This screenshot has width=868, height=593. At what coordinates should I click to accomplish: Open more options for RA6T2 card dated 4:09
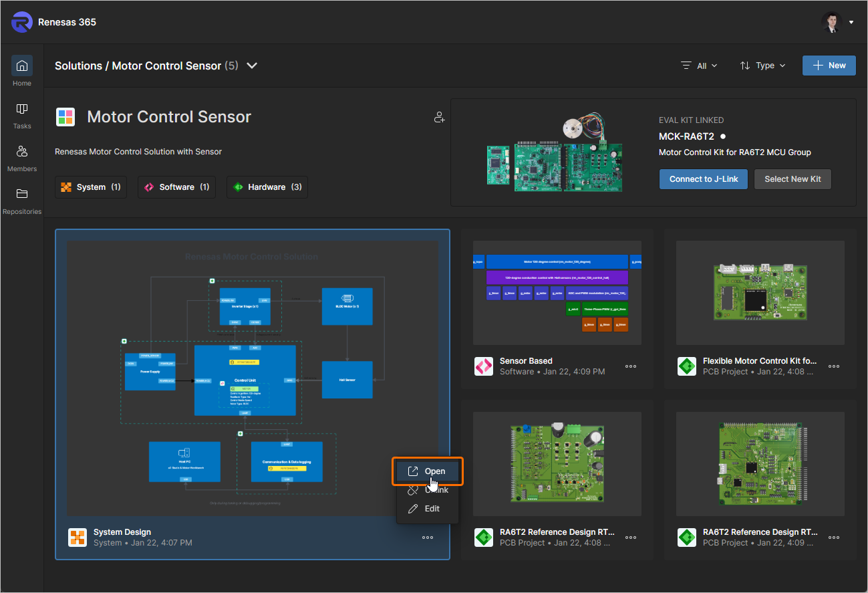point(834,538)
